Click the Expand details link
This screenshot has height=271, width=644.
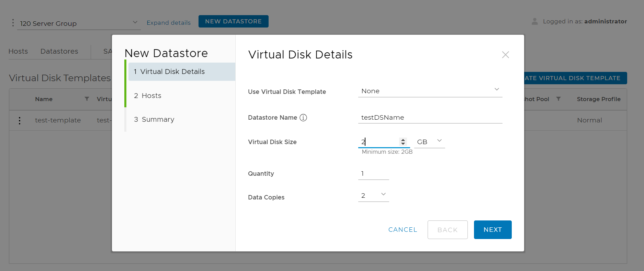[x=168, y=23]
